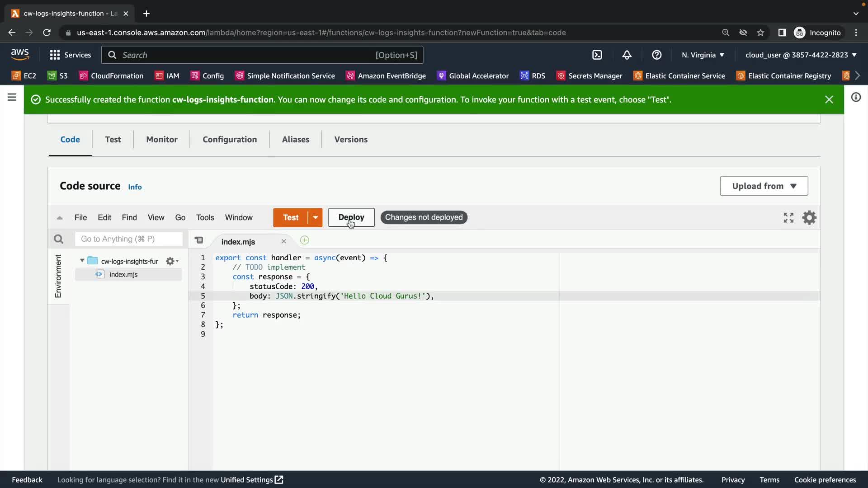Screen dimensions: 868x488
Task: Open the Upload from dropdown
Action: click(764, 186)
